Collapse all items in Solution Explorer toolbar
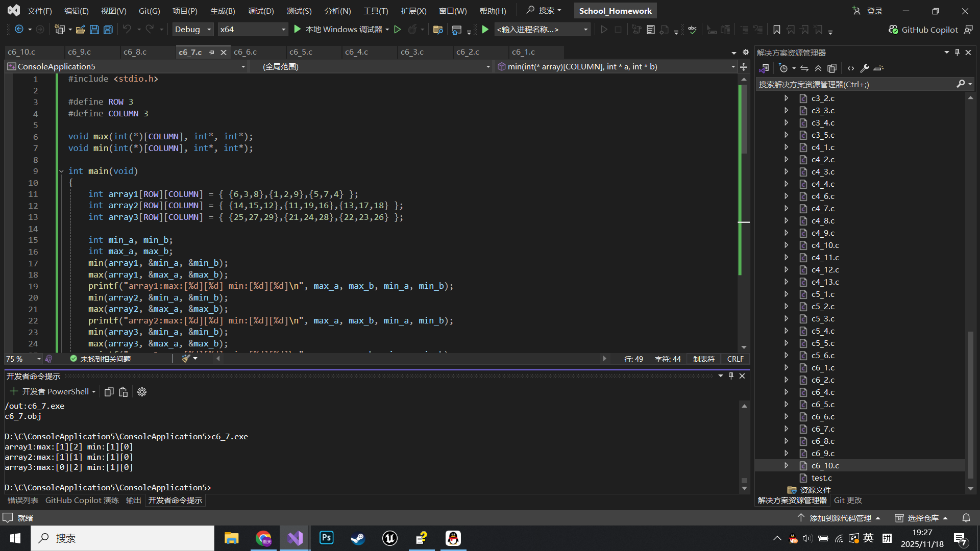980x551 pixels. (x=818, y=68)
